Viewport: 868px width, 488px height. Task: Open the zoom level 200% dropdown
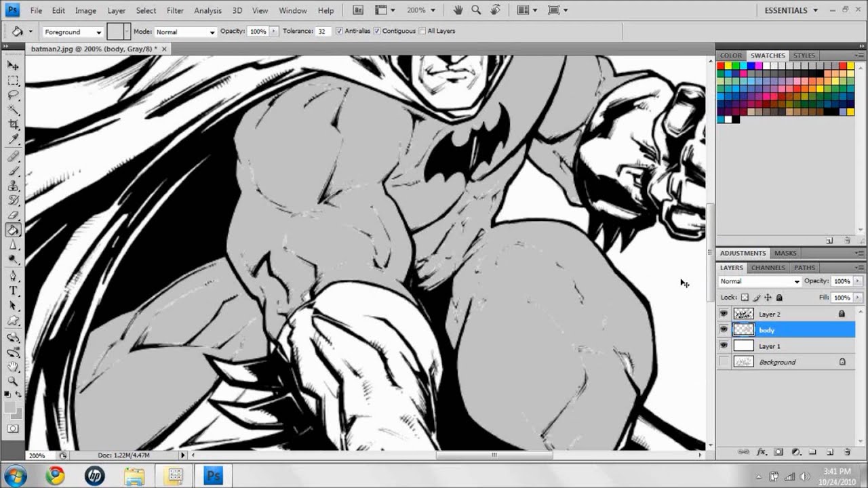(x=420, y=10)
